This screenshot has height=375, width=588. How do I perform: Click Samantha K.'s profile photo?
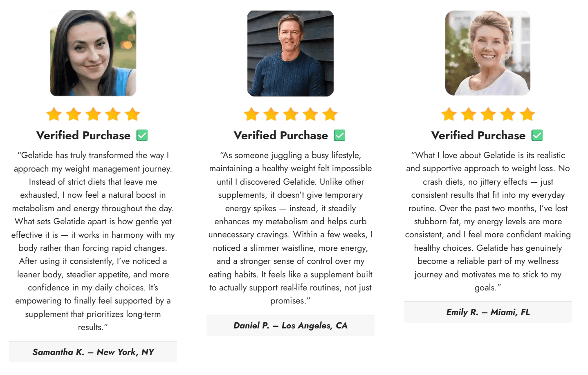93,53
